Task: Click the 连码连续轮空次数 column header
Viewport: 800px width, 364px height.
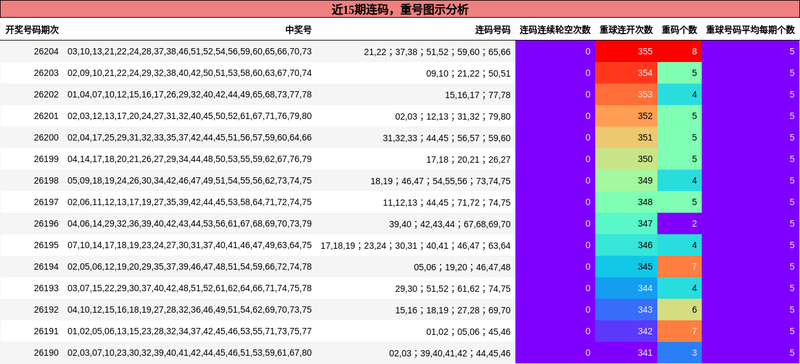Action: click(x=555, y=30)
